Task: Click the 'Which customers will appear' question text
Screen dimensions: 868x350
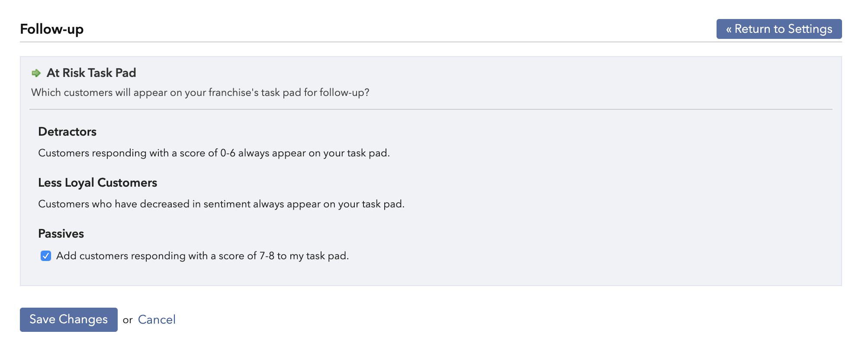Action: (200, 92)
